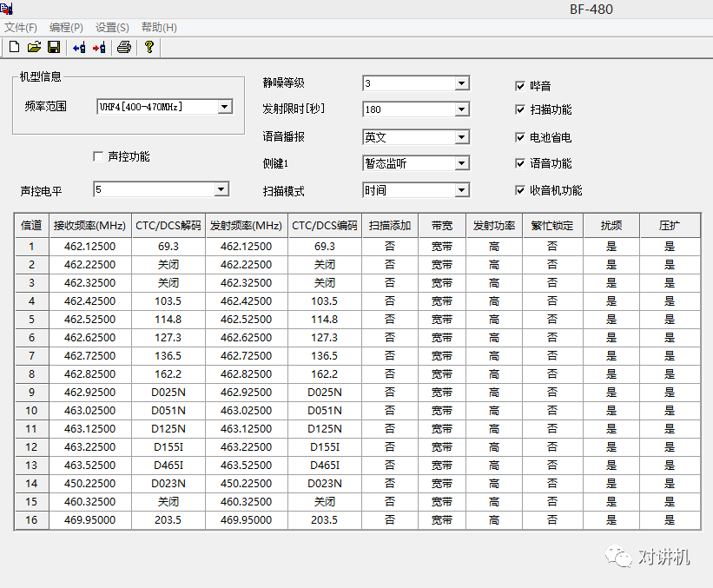Open the 扫描模式 dropdown

[x=462, y=190]
